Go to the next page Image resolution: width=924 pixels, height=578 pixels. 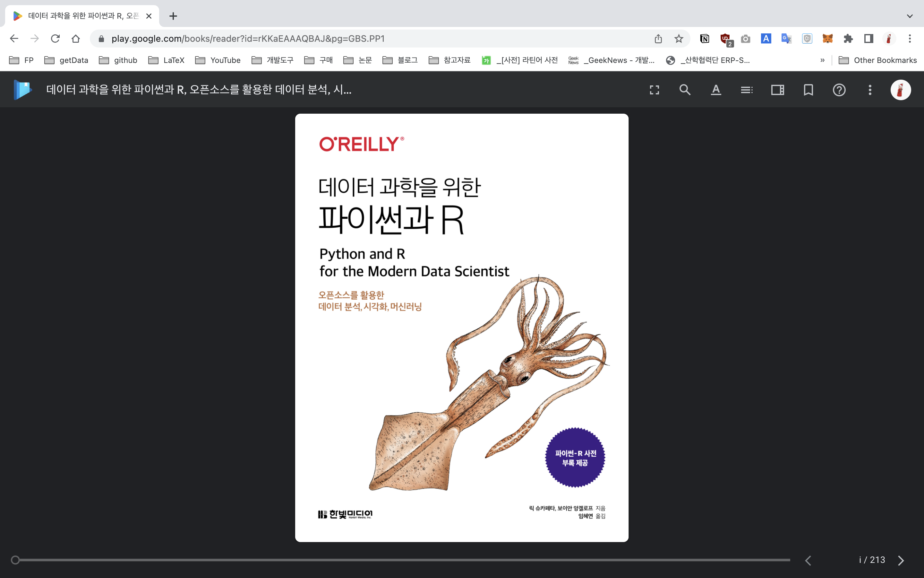point(901,560)
